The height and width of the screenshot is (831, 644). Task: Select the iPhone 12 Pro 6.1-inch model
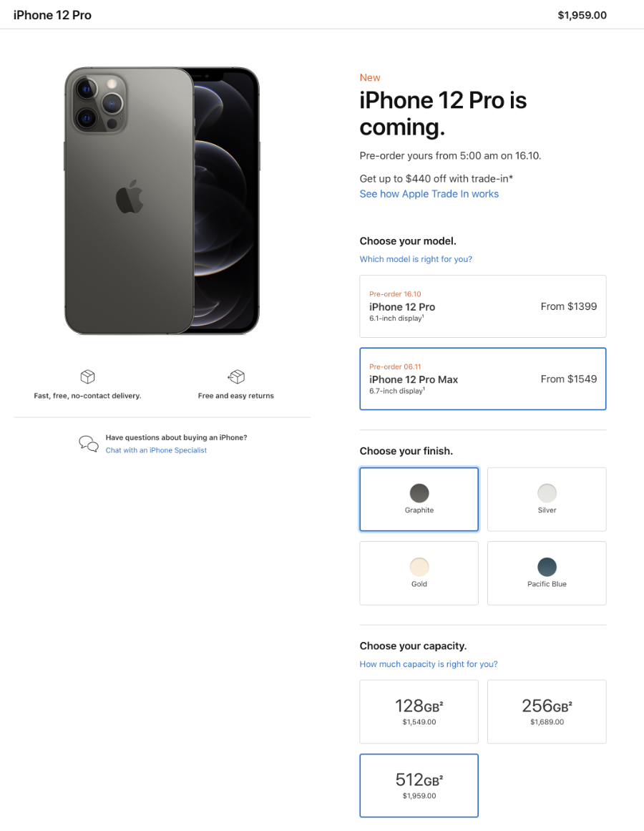tap(482, 306)
